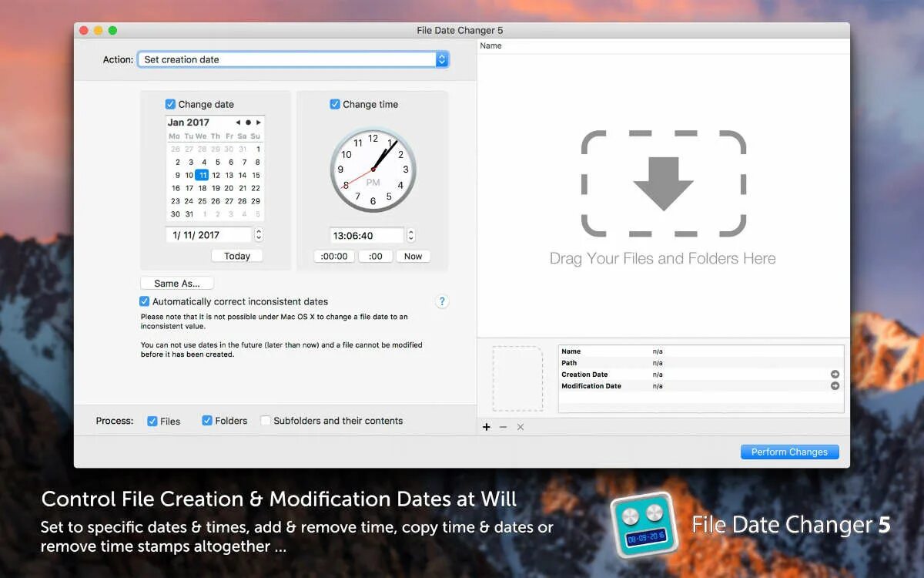The height and width of the screenshot is (578, 924).
Task: Toggle the Change date checkbox
Action: 170,104
